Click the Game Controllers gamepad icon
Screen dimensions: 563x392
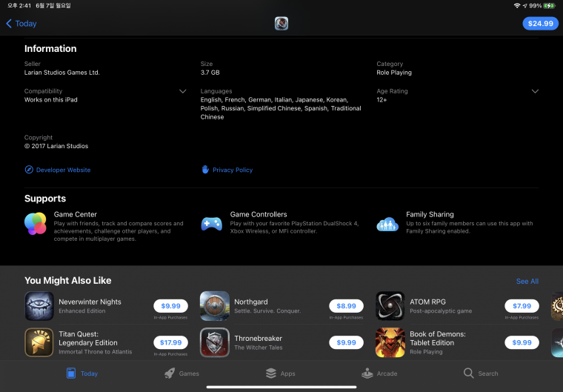[211, 224]
